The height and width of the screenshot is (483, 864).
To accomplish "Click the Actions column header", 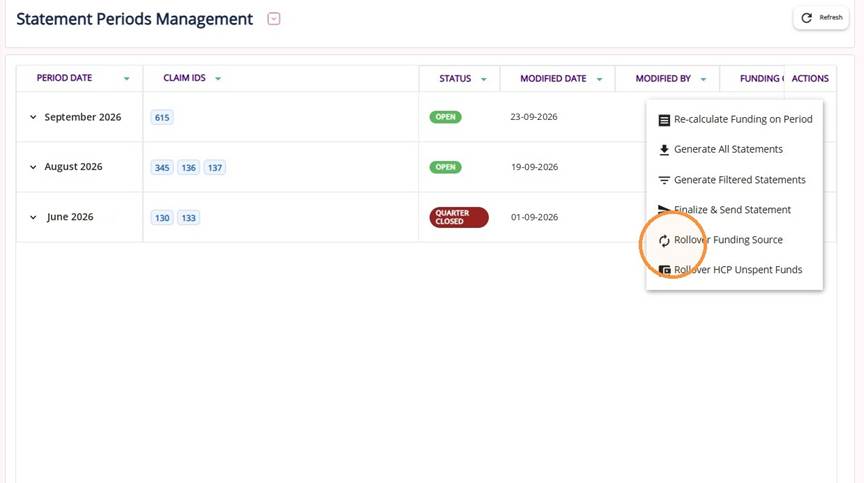I will click(810, 79).
